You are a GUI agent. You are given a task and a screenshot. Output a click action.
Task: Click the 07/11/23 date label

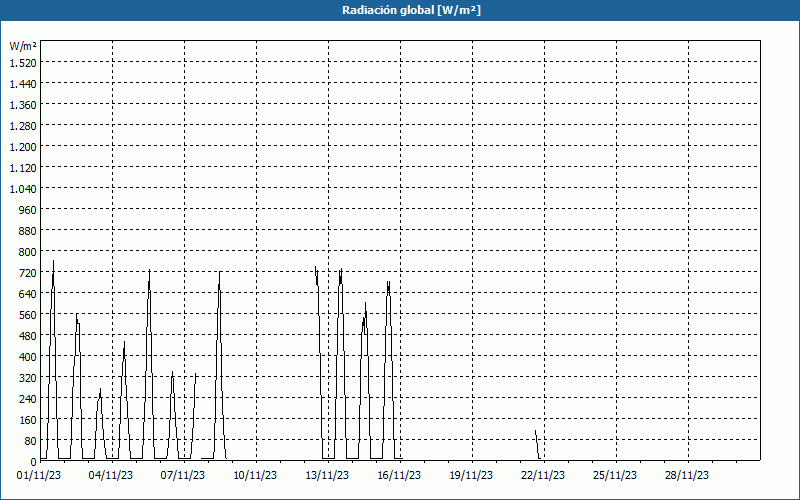click(183, 476)
